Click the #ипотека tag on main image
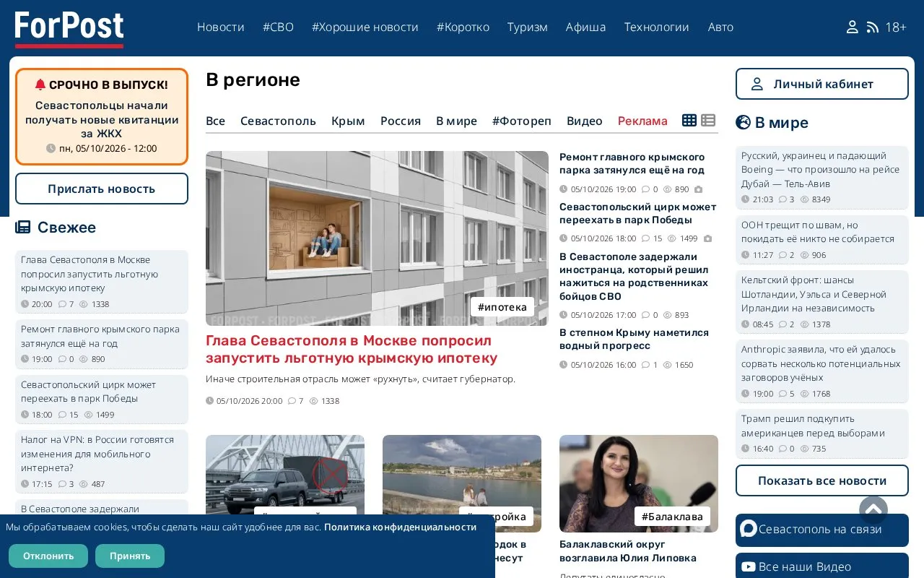Viewport: 924px width, 578px height. 502,307
